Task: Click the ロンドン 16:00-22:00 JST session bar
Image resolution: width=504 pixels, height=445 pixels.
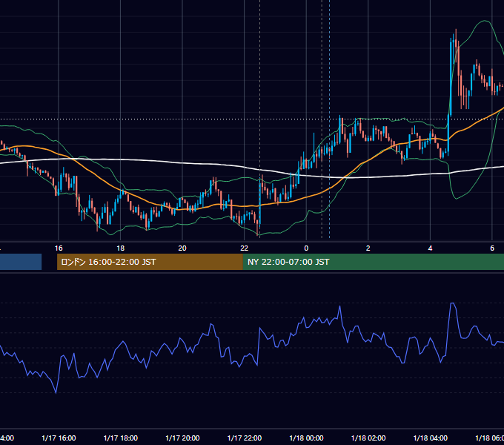Action: coord(150,262)
